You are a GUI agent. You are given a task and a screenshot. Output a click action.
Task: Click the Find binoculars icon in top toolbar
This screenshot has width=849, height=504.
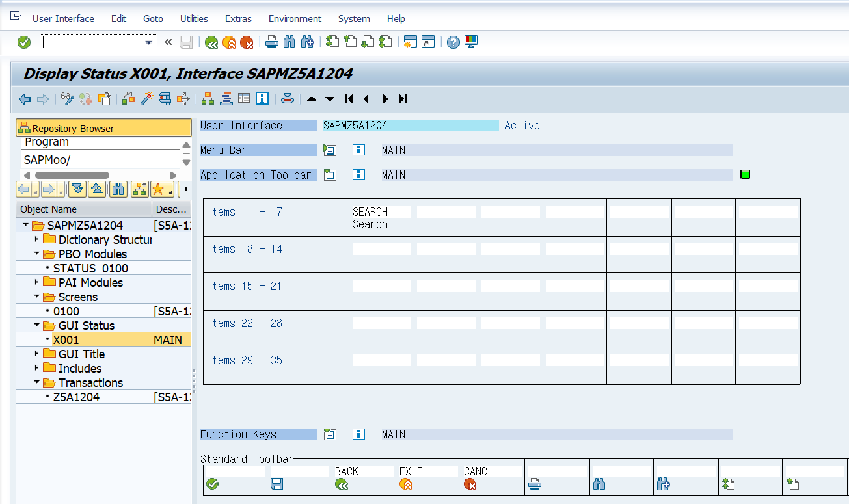point(290,42)
